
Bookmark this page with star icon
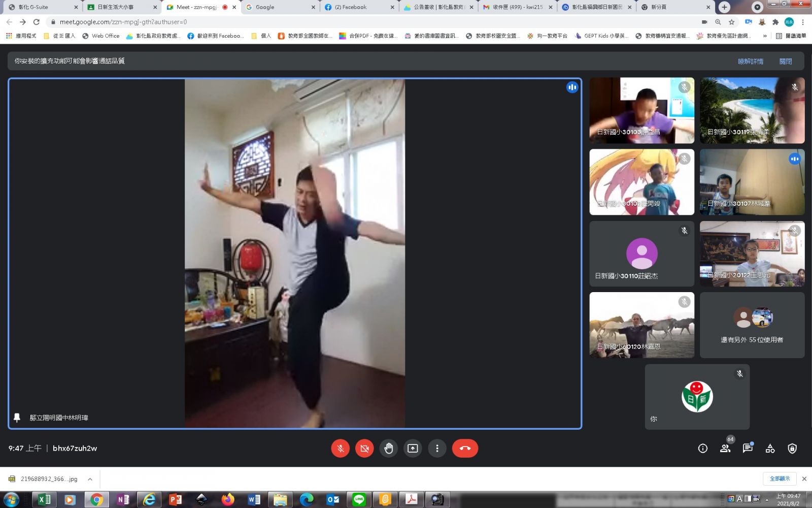click(731, 22)
